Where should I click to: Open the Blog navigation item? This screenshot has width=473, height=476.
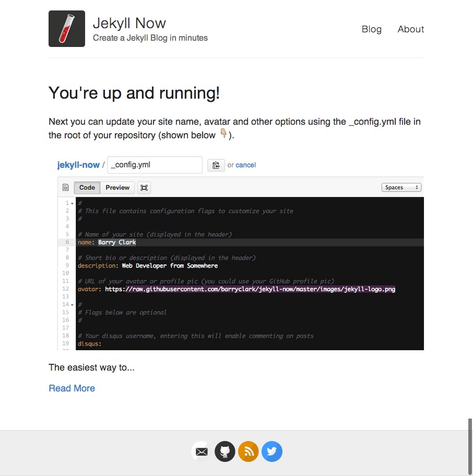371,29
